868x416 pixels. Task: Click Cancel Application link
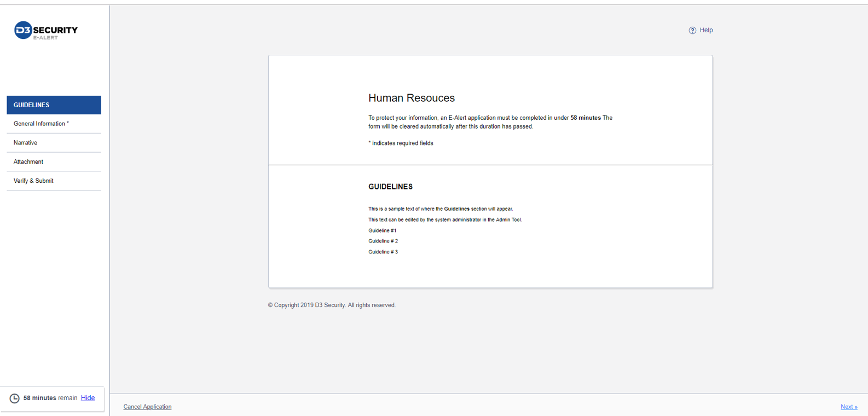pyautogui.click(x=147, y=407)
